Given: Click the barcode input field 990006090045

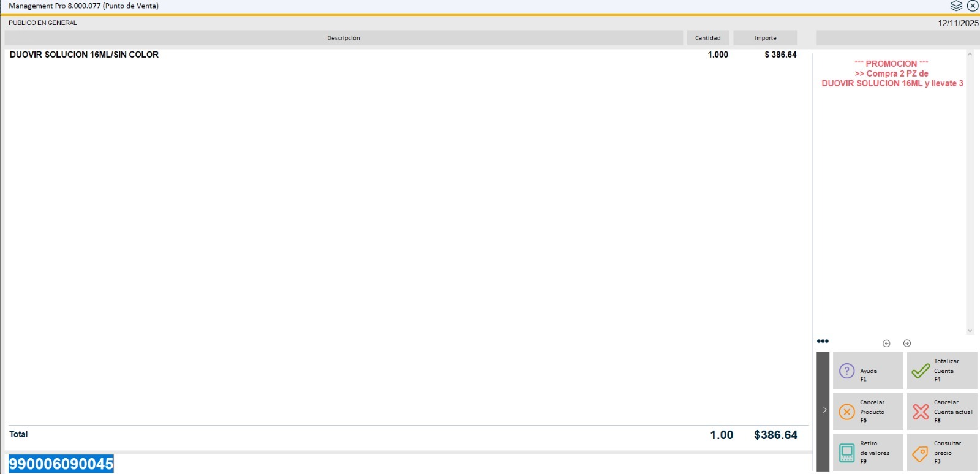Looking at the screenshot, I should [x=61, y=464].
